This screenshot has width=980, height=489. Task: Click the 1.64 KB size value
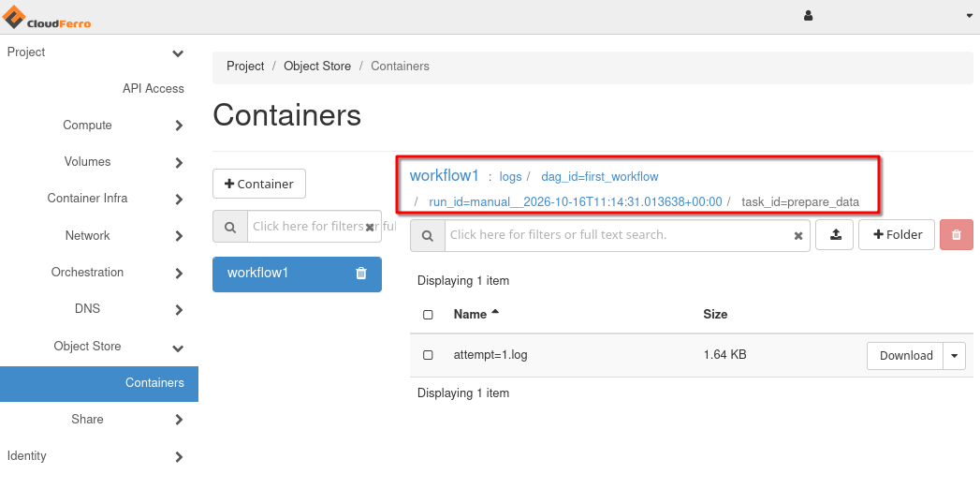pos(725,354)
